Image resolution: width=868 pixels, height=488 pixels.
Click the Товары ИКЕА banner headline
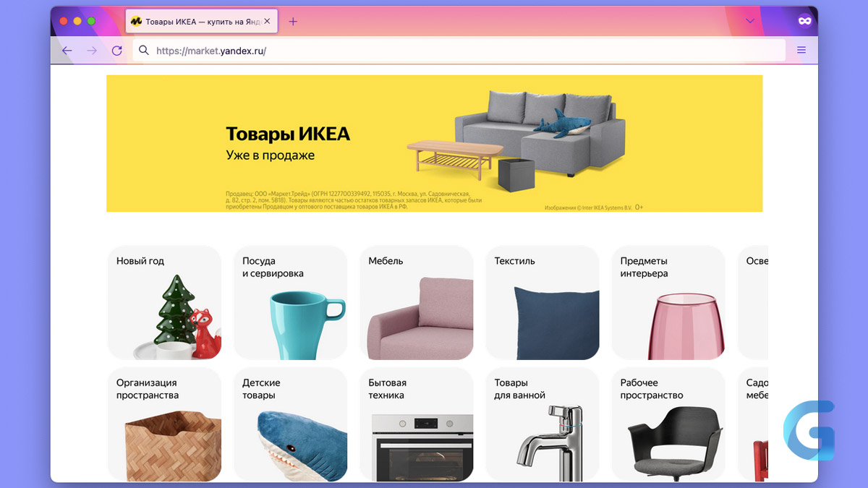click(288, 134)
